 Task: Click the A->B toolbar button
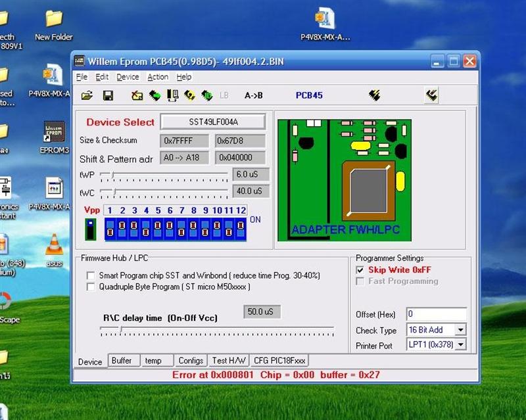(x=254, y=96)
